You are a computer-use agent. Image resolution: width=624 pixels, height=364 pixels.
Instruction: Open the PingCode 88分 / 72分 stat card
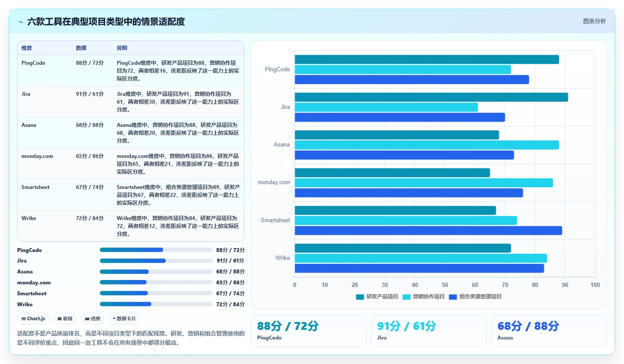(308, 330)
